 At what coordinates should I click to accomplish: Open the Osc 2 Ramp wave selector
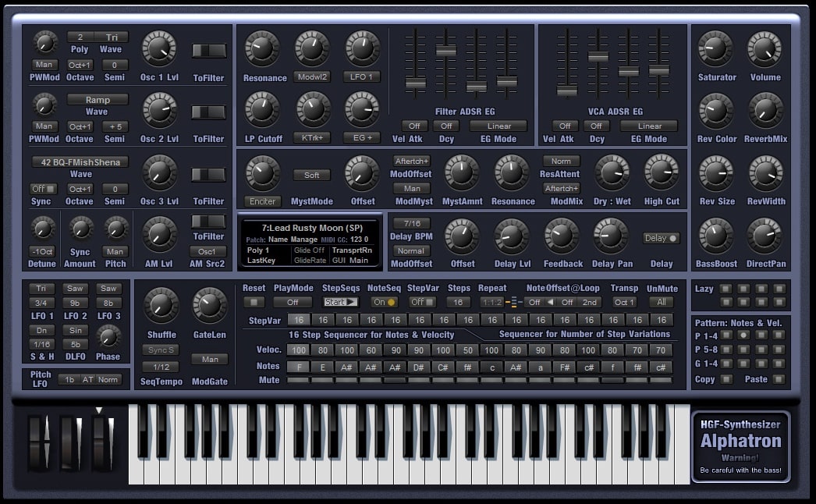(97, 99)
